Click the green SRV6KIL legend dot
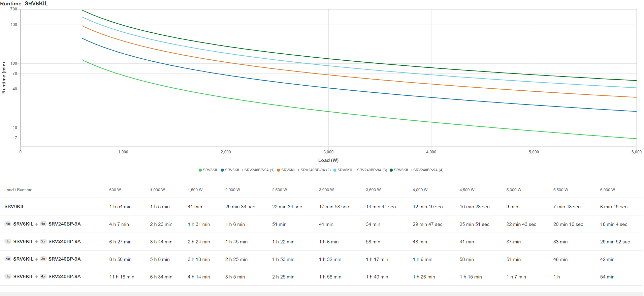 coord(200,170)
